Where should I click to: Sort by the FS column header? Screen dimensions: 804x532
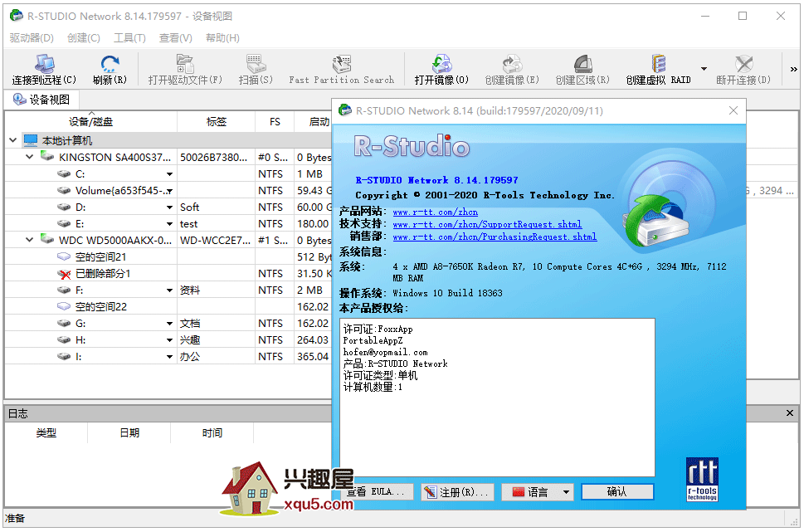275,121
